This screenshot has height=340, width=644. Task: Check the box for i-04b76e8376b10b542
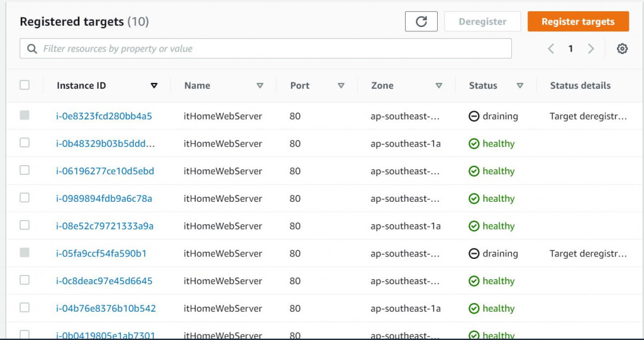point(25,307)
